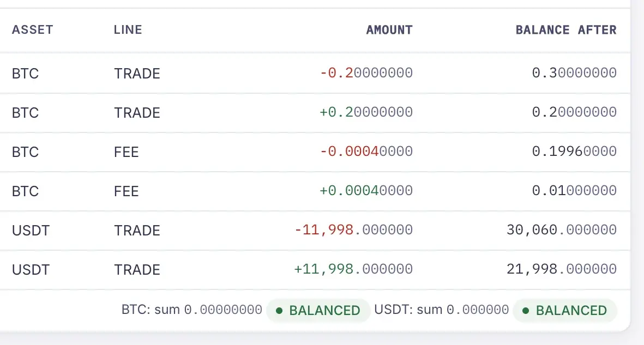644x345 pixels.
Task: Click balance after value 21,998.000000
Action: click(562, 269)
